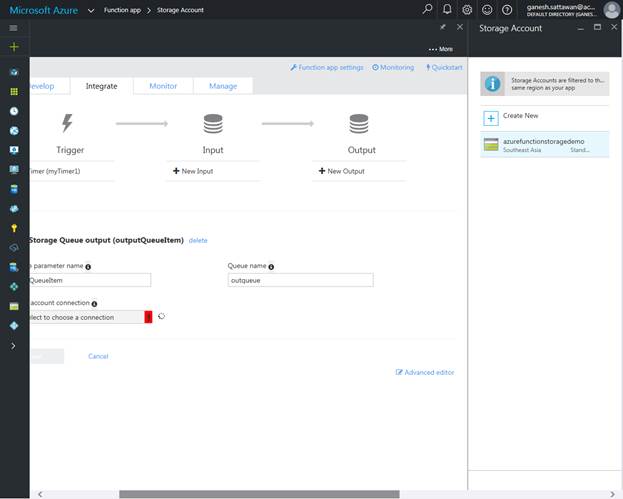Open portal settings gear icon
623x499 pixels.
click(x=467, y=9)
